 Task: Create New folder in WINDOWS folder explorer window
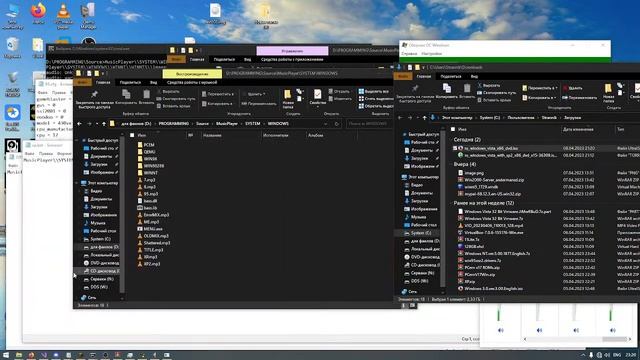288,99
